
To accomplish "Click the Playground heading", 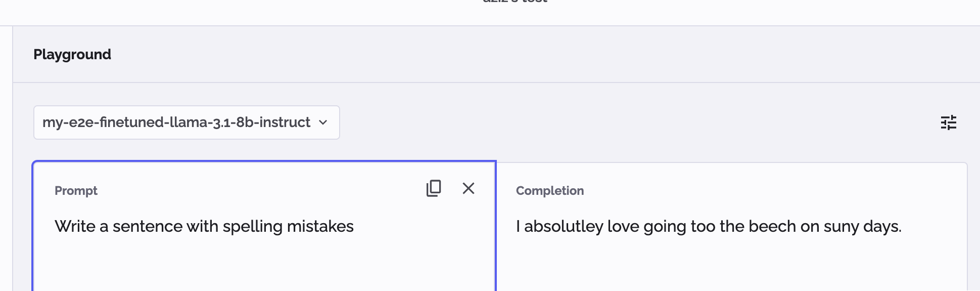I will [x=72, y=55].
